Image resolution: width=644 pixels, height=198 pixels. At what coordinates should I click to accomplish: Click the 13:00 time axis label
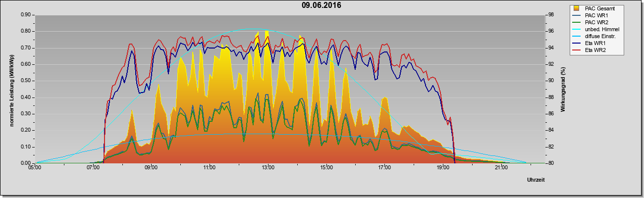click(268, 168)
